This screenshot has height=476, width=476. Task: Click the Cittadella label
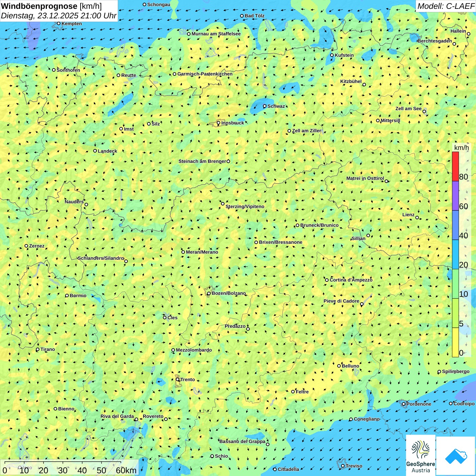click(x=288, y=469)
